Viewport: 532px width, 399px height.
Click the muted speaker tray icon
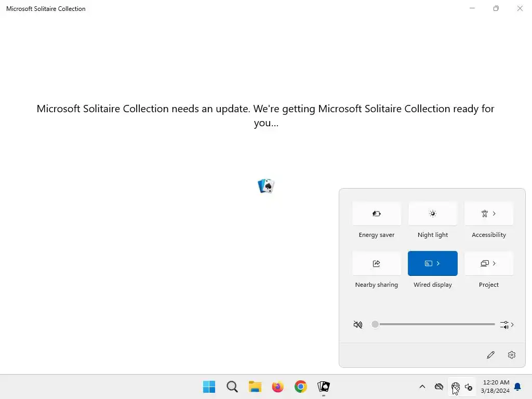[469, 387]
